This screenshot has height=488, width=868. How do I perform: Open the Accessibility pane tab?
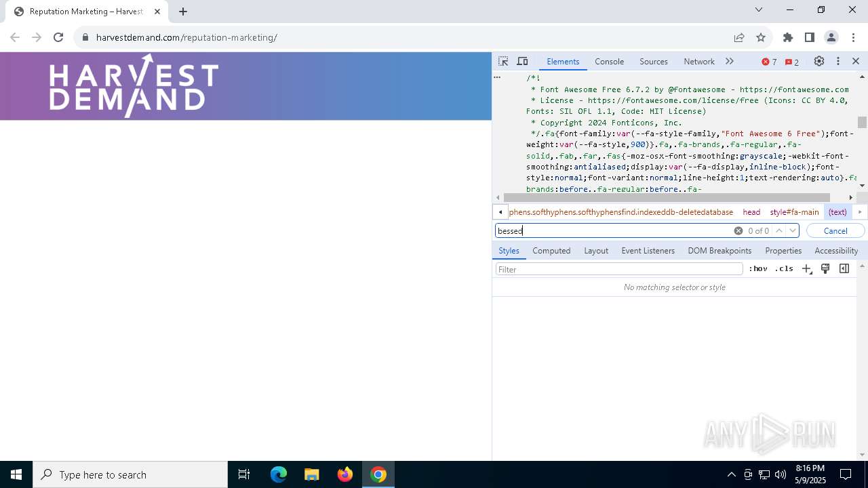pyautogui.click(x=836, y=251)
